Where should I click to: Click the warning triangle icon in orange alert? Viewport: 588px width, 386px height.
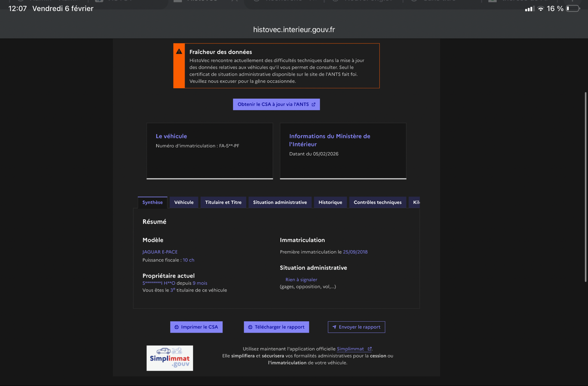(179, 51)
